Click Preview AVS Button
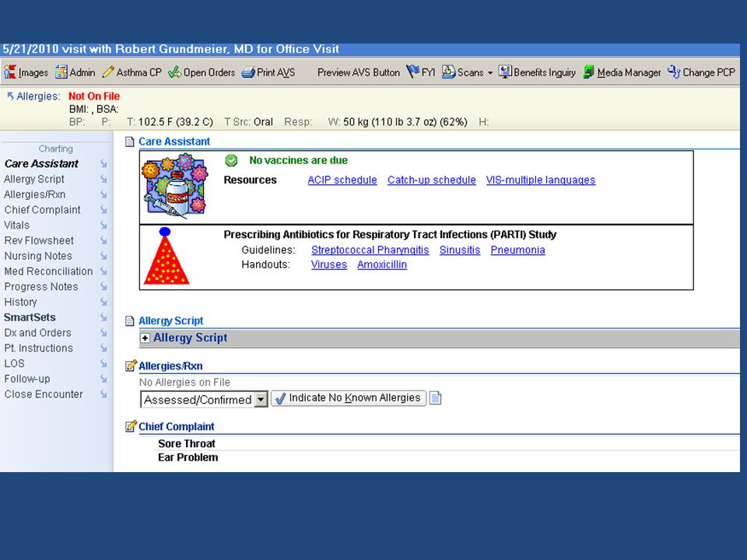Image resolution: width=747 pixels, height=560 pixels. tap(358, 72)
